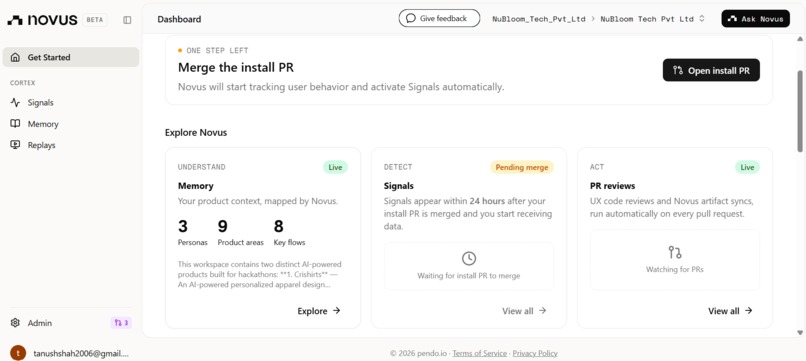Screen dimensions: 806x361
Task: Click scrollbar down arrow
Action: pos(800,332)
